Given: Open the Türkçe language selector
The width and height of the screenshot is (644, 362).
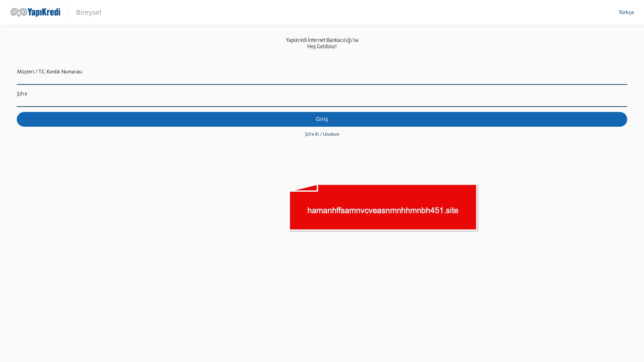Looking at the screenshot, I should [x=626, y=12].
